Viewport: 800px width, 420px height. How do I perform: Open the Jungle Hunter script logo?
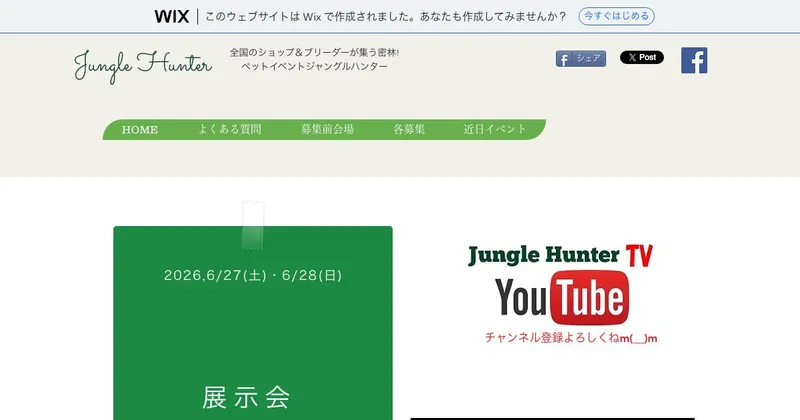click(142, 66)
